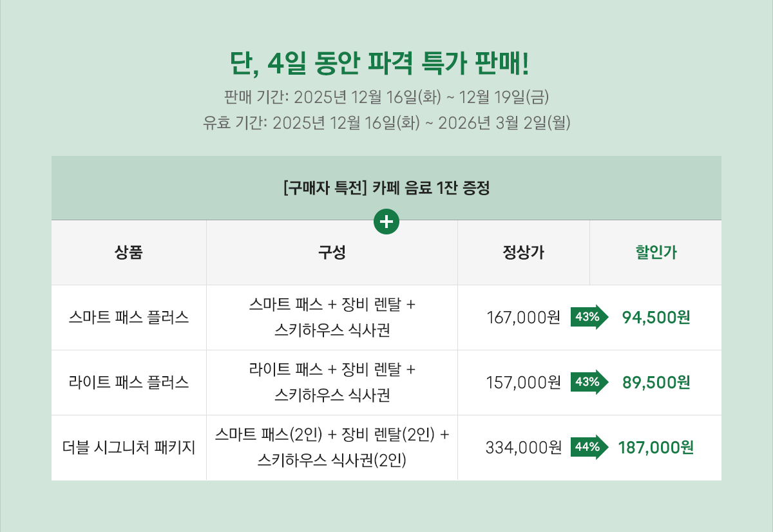The image size is (773, 532).
Task: Click the 43% arrow badge for 라이트 패스 플러스
Action: (589, 382)
